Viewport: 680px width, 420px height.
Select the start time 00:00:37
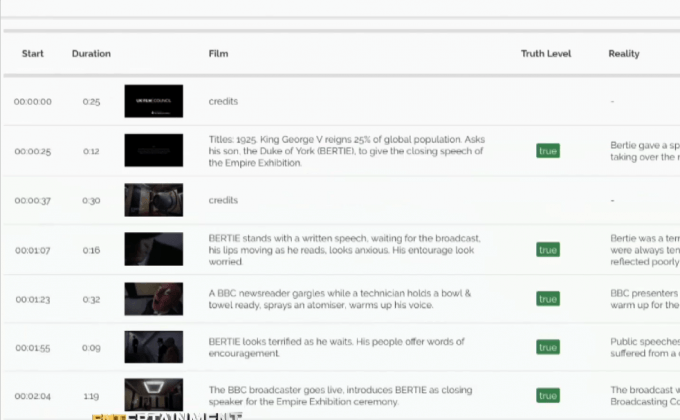[x=33, y=200]
